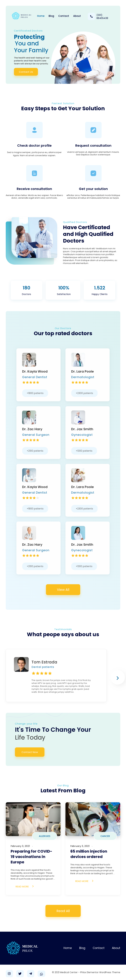The width and height of the screenshot is (126, 980).
Task: Click the Medical Phlox header logo
Action: coord(21,16)
